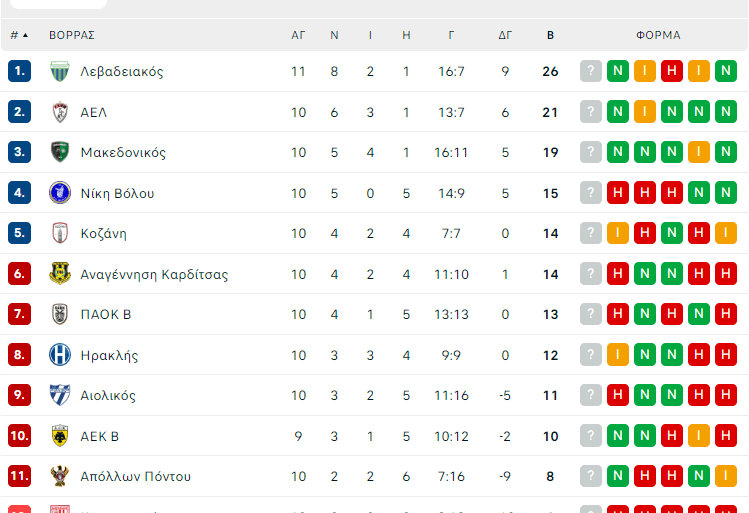This screenshot has width=749, height=513.
Task: Sort standings by ΑΓ matches column
Action: pyautogui.click(x=298, y=35)
